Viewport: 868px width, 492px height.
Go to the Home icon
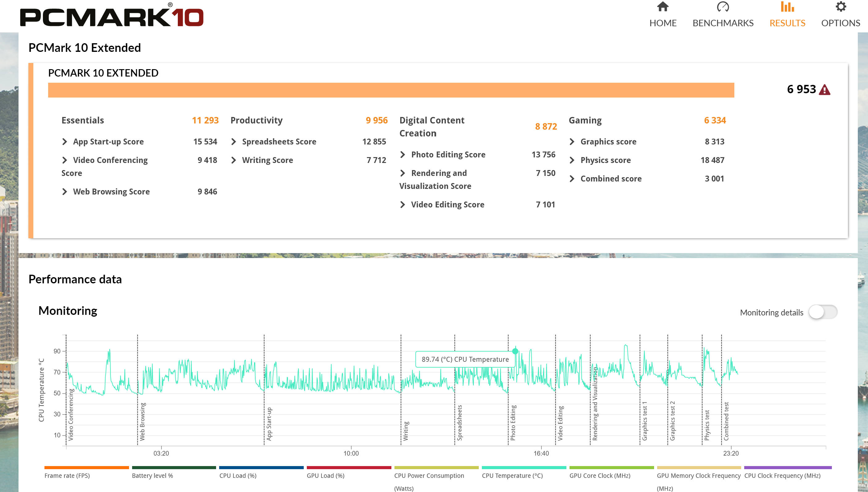(x=662, y=7)
